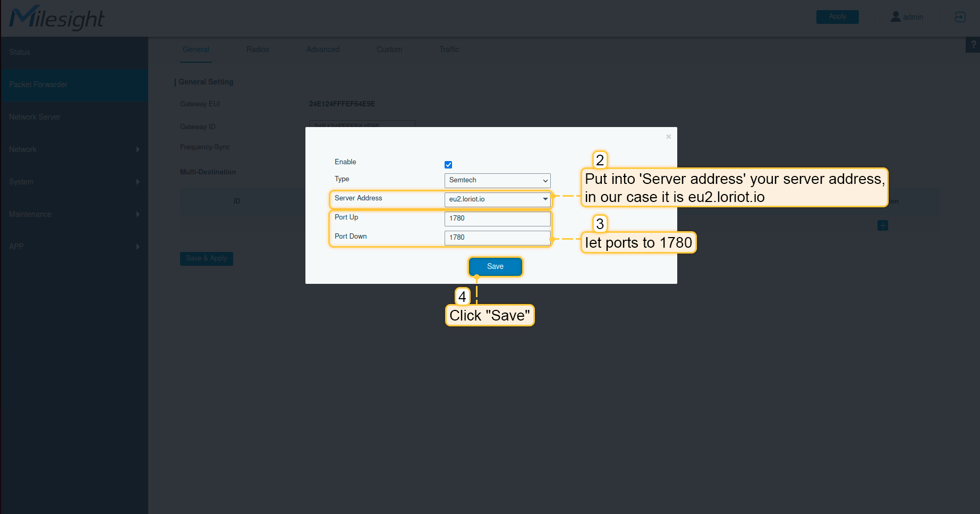Viewport: 980px width, 514px height.
Task: Switch to the Radios tab
Action: coord(258,49)
